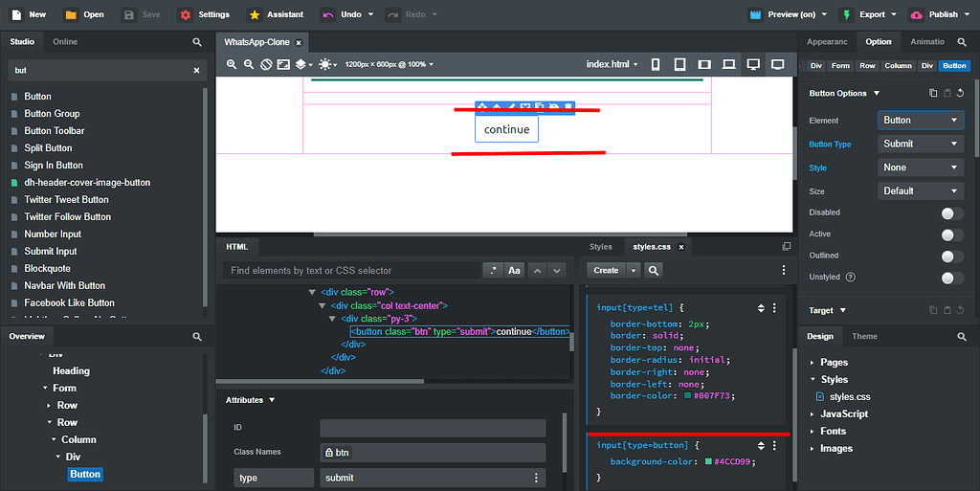Image resolution: width=980 pixels, height=491 pixels.
Task: Turn on the Outlined toggle
Action: click(x=951, y=257)
